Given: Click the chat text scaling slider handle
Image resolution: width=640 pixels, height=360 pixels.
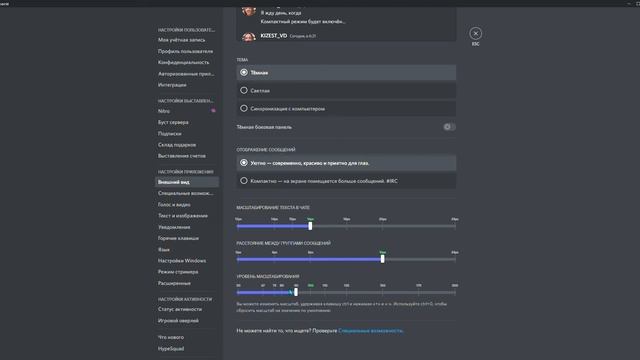Looking at the screenshot, I should coord(310,226).
